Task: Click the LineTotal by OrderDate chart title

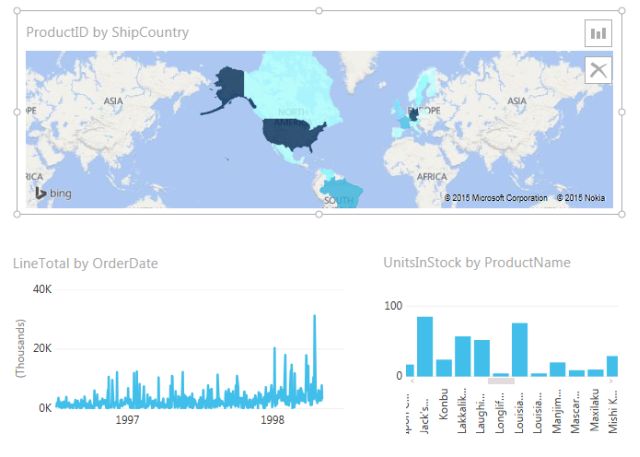Action: [x=85, y=263]
